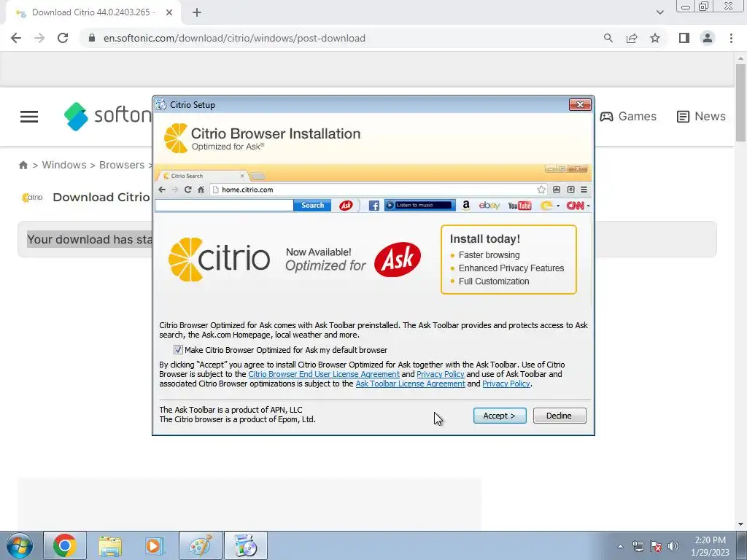Click the address bar URL
Image resolution: width=747 pixels, height=560 pixels.
click(234, 38)
